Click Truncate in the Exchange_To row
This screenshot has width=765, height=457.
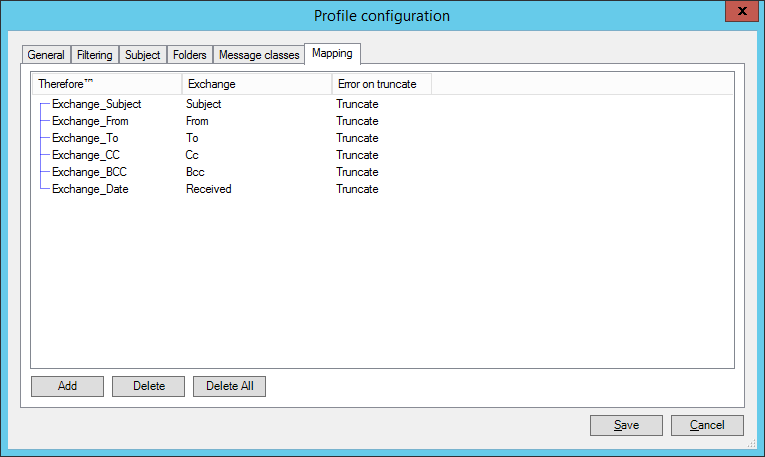pos(357,138)
